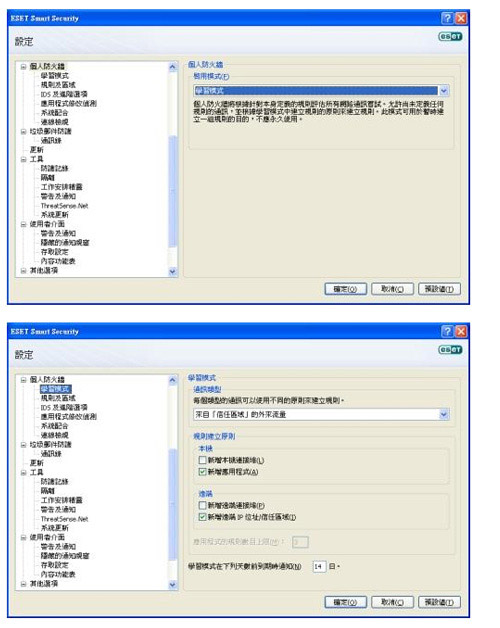This screenshot has width=500, height=628.
Task: Uncheck the 新增應用程式(A) checkbox
Action: point(203,472)
